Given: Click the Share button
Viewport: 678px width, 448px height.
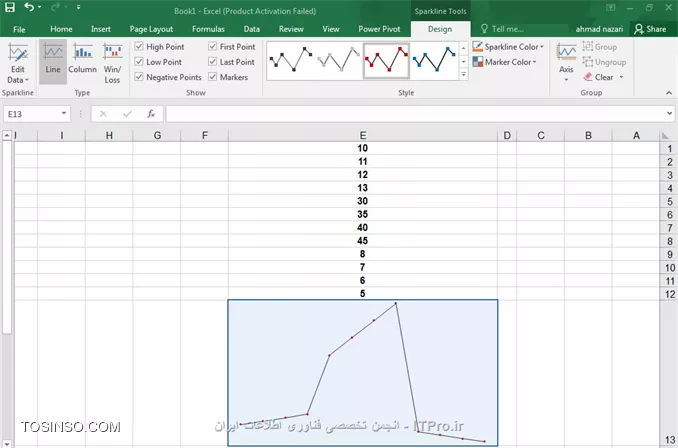Looking at the screenshot, I should point(651,29).
